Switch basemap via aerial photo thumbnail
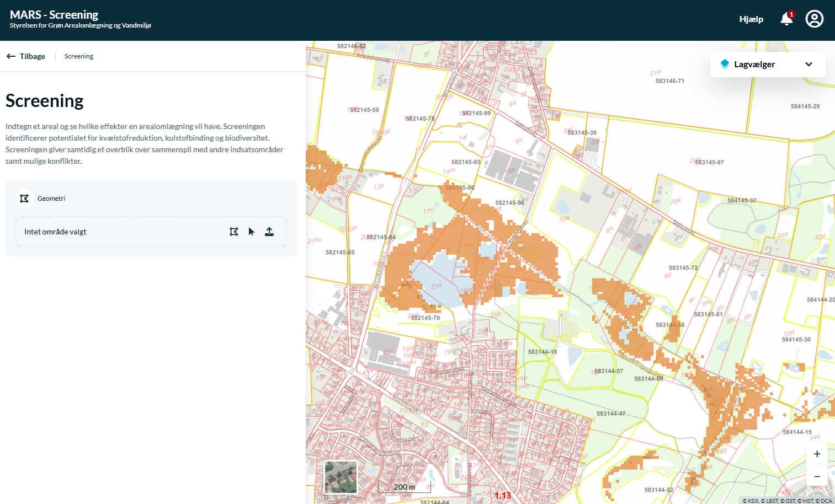 point(341,477)
